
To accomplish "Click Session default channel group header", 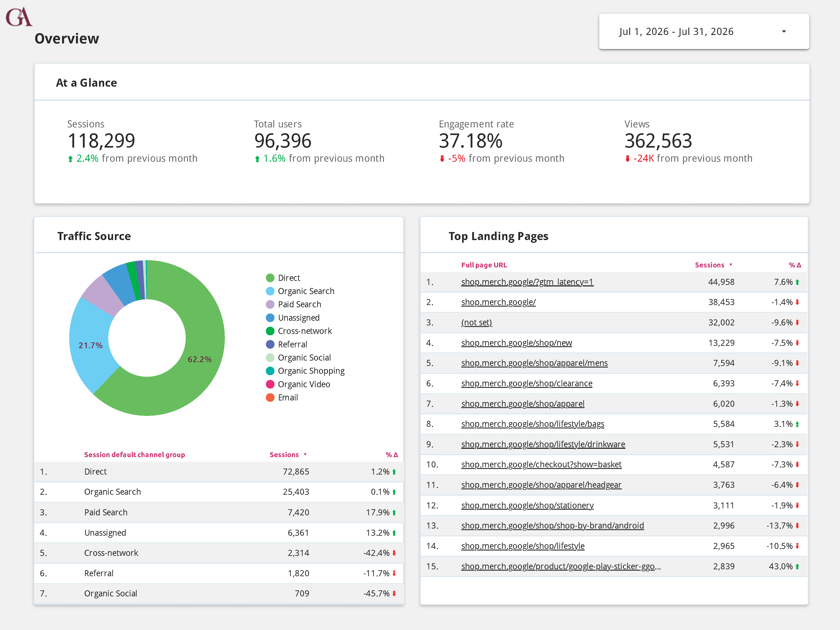I will point(134,455).
